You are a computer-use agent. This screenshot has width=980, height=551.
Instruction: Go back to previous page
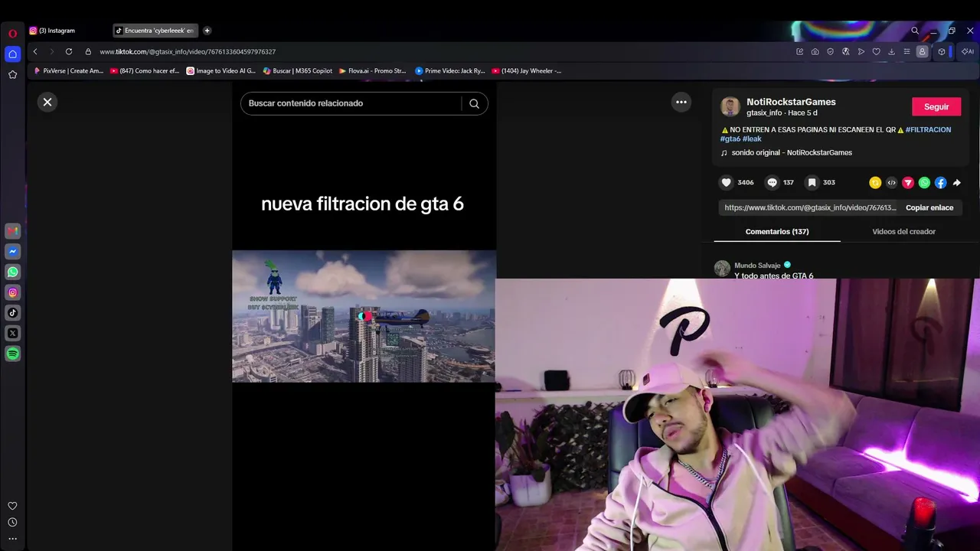pos(35,51)
